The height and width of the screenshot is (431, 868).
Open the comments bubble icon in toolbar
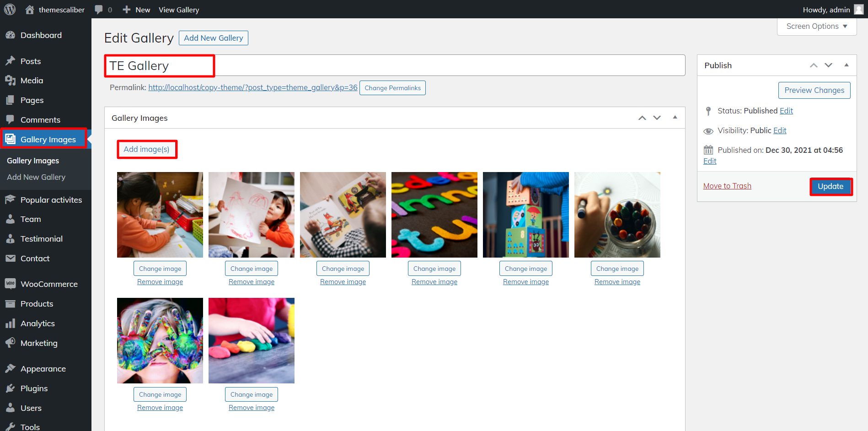(99, 10)
